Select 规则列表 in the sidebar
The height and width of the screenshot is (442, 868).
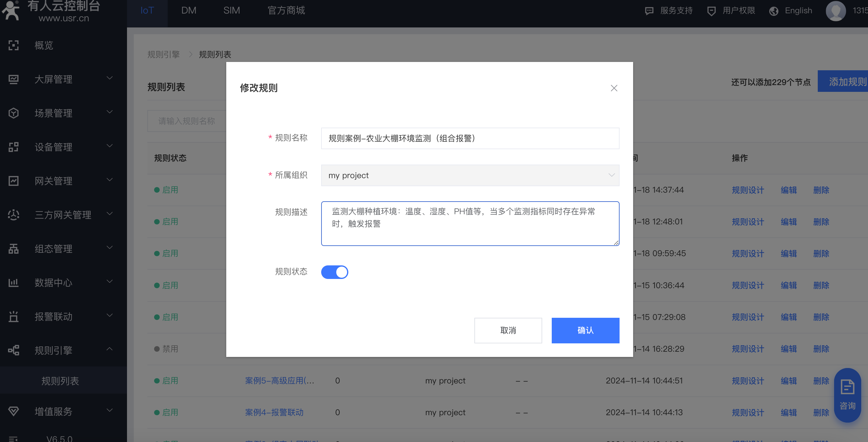pos(60,381)
